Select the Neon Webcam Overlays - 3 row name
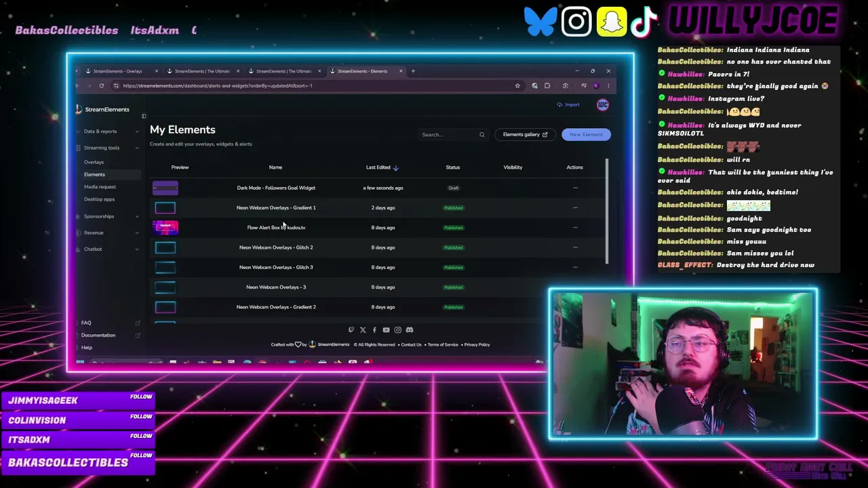 (x=276, y=287)
